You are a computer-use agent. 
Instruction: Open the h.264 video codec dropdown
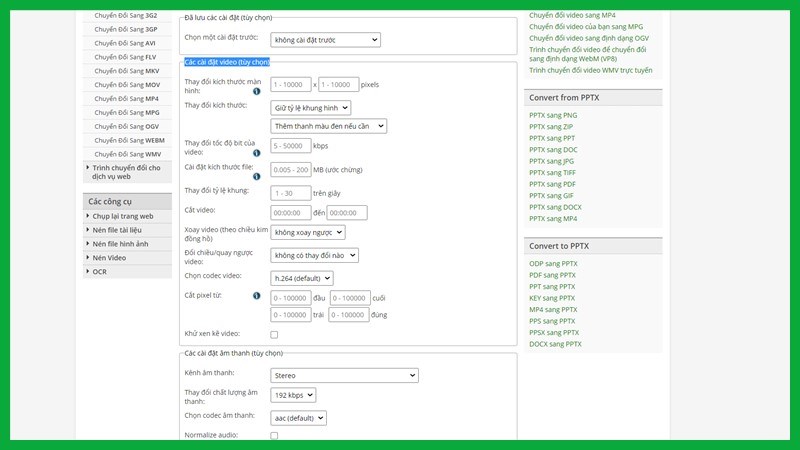tap(302, 278)
